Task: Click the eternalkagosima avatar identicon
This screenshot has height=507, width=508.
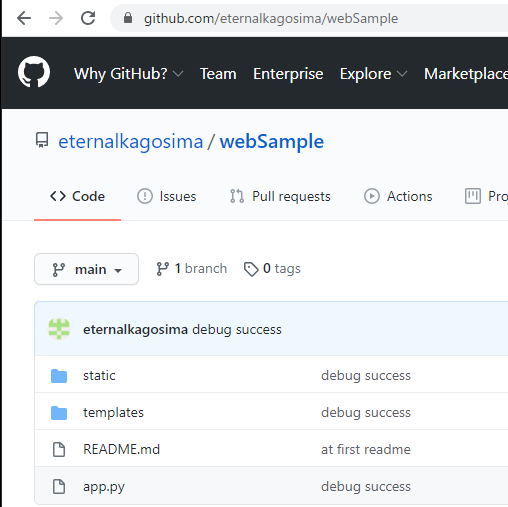Action: [x=59, y=329]
